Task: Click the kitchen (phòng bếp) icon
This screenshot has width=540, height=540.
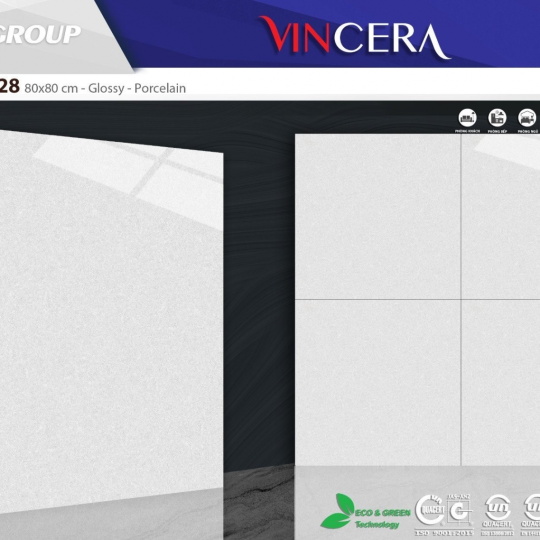Action: 497,118
